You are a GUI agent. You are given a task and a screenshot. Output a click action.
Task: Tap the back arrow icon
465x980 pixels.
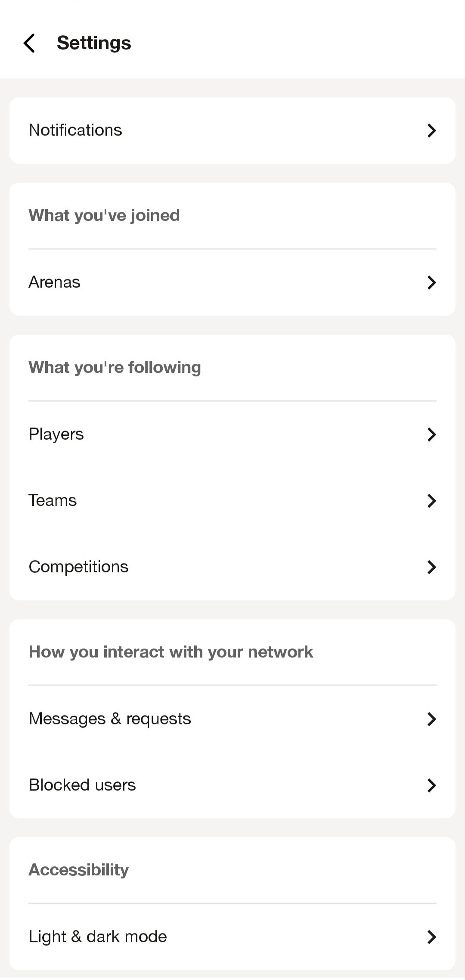pos(29,43)
